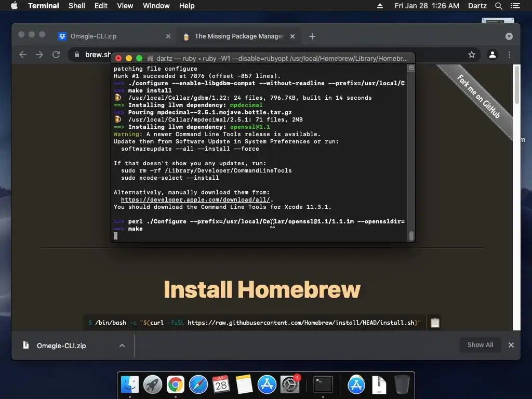The image size is (532, 399).
Task: Open the Help menu
Action: (x=187, y=6)
